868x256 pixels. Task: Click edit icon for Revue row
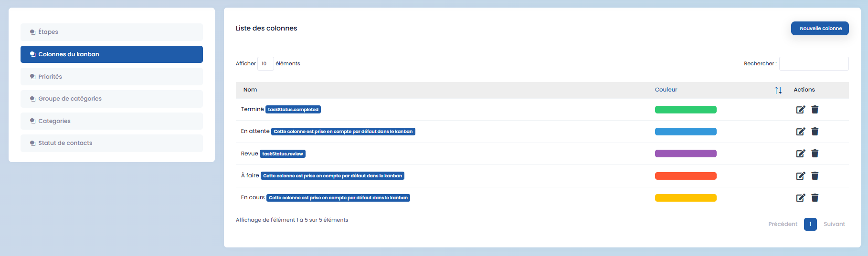pyautogui.click(x=800, y=154)
